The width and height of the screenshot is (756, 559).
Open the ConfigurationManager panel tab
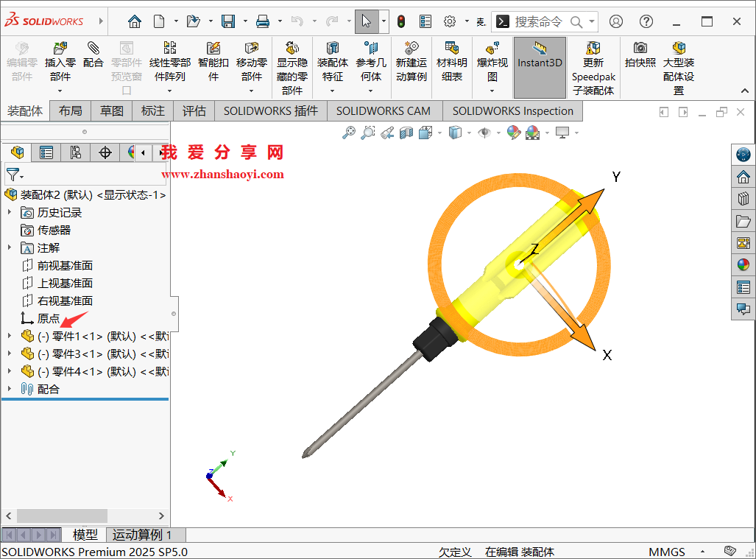(76, 153)
